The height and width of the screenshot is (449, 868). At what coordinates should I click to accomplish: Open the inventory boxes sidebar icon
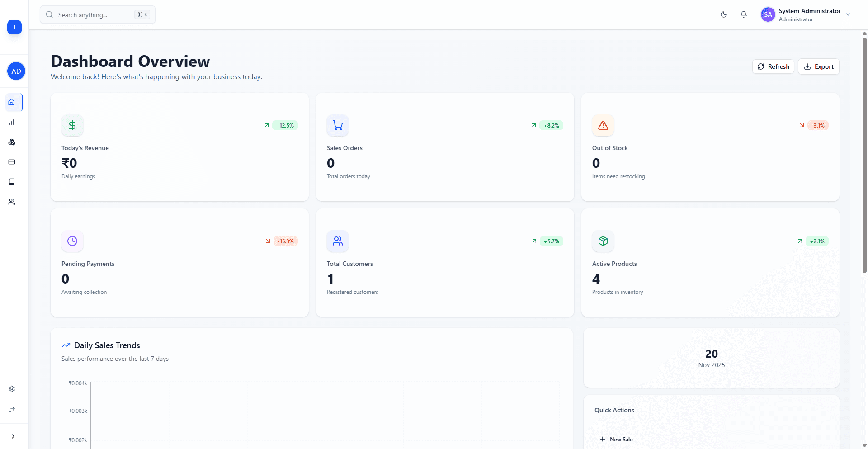[x=12, y=142]
